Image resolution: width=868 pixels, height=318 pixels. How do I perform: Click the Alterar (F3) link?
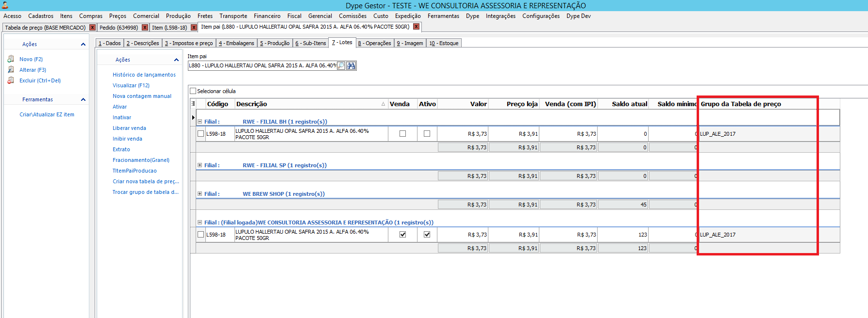33,70
